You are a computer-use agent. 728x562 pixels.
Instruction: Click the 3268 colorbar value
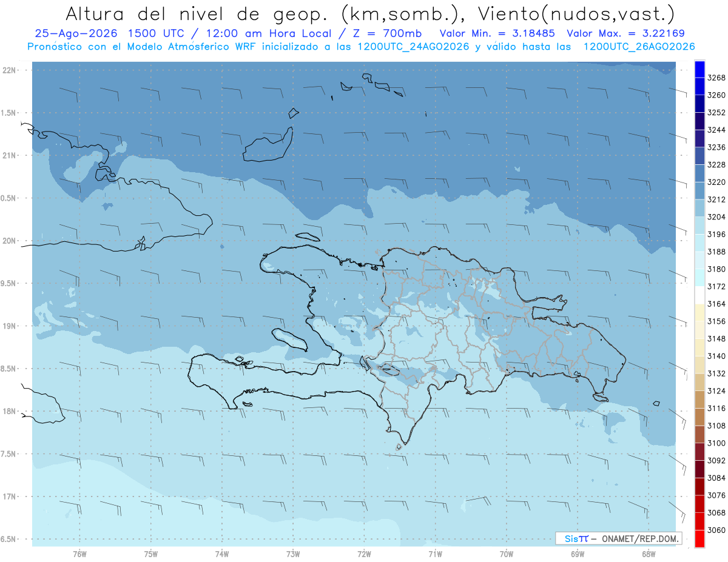[x=716, y=78]
